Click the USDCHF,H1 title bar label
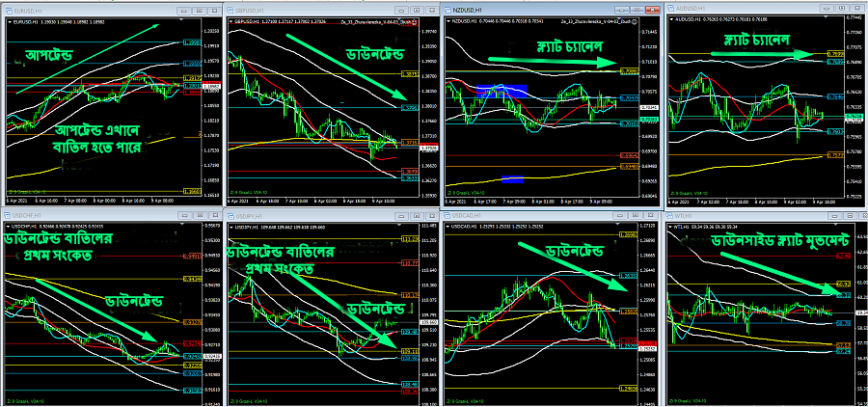Screen dimensions: 868x407 (x=27, y=215)
